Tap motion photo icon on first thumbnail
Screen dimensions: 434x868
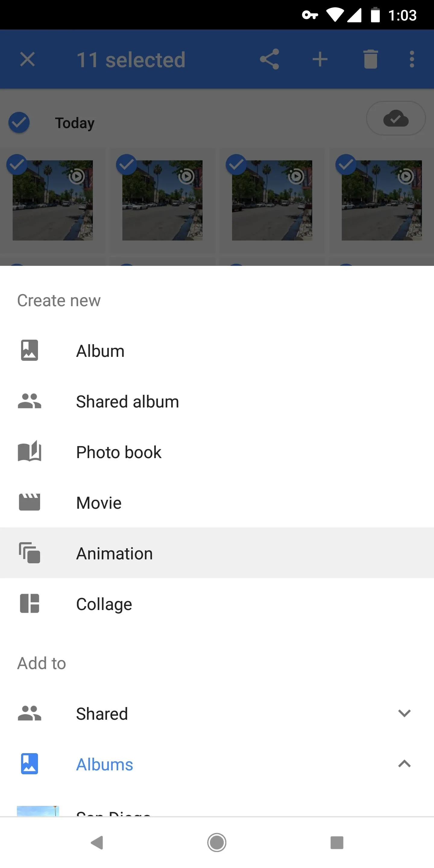(x=77, y=176)
